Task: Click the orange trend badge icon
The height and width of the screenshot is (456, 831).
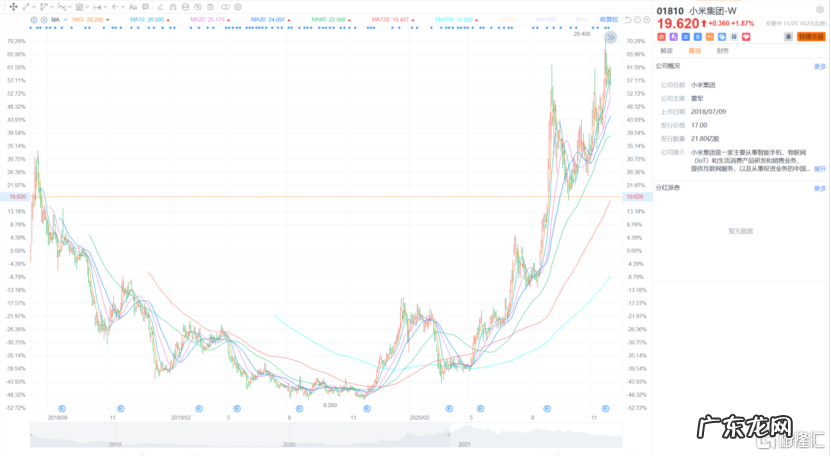Action: [710, 37]
